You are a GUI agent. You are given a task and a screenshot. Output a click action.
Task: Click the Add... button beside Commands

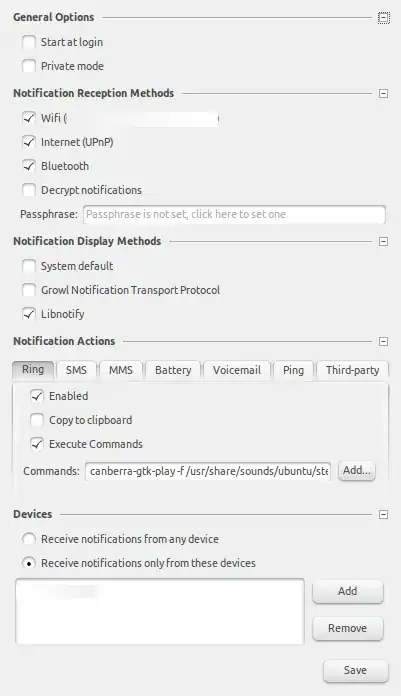[x=357, y=471]
